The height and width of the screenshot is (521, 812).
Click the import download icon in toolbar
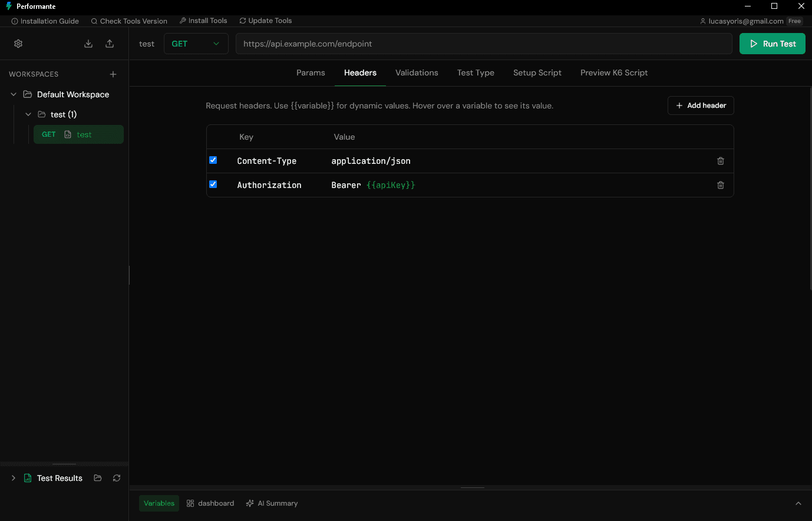pos(88,43)
